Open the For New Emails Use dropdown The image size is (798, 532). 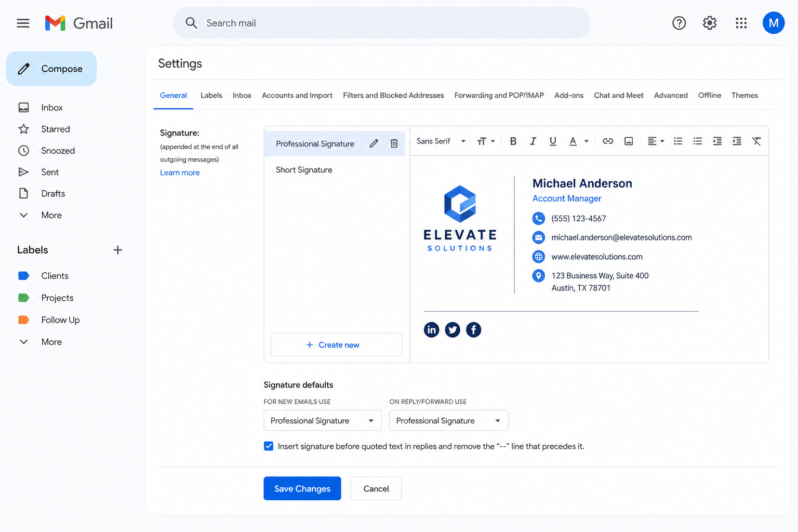pyautogui.click(x=323, y=420)
